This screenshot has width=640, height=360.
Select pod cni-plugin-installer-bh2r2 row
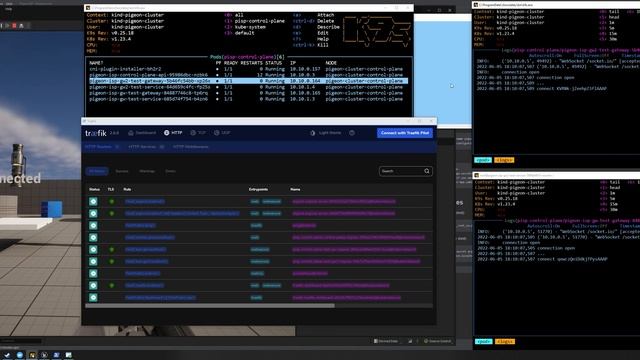coord(249,69)
